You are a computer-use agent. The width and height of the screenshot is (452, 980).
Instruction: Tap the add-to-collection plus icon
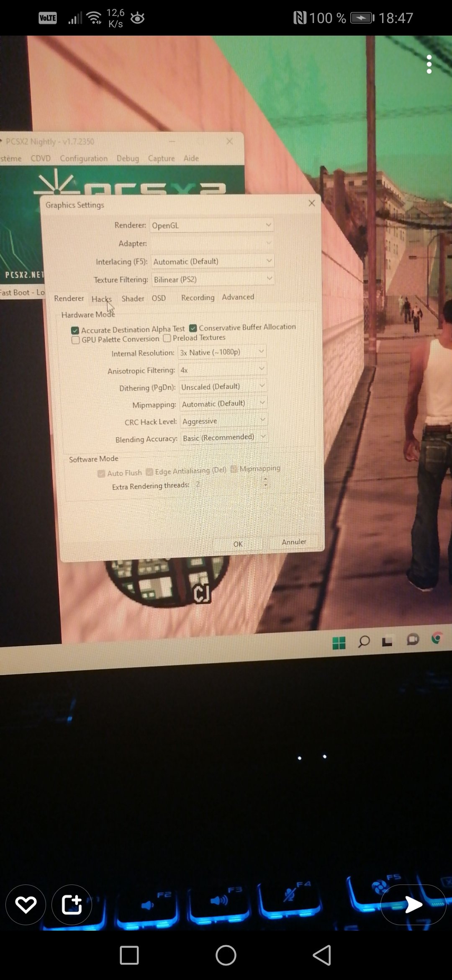pos(72,905)
